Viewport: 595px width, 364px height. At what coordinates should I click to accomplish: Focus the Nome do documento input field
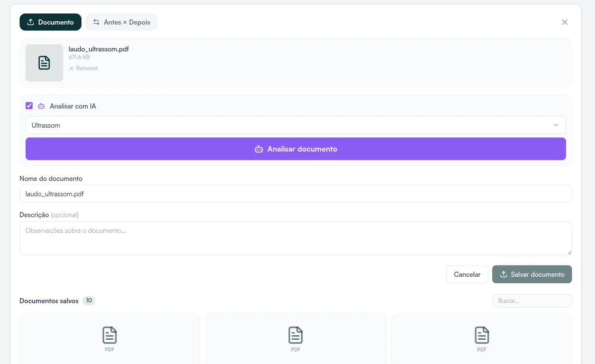(x=295, y=194)
